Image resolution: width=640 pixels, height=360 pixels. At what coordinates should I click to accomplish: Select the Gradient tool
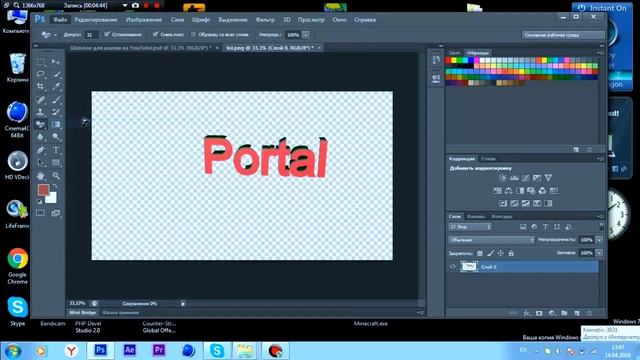point(56,124)
